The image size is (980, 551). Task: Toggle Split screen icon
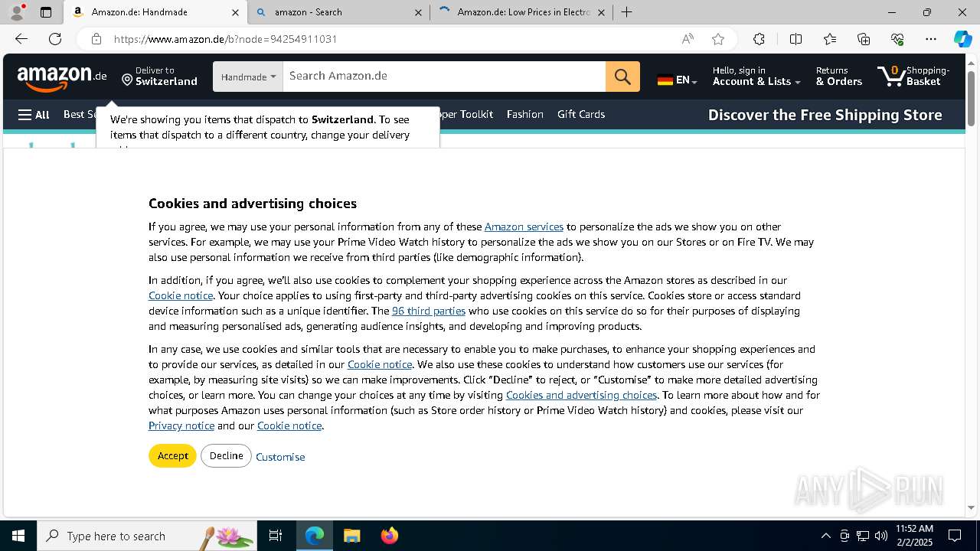pyautogui.click(x=795, y=39)
